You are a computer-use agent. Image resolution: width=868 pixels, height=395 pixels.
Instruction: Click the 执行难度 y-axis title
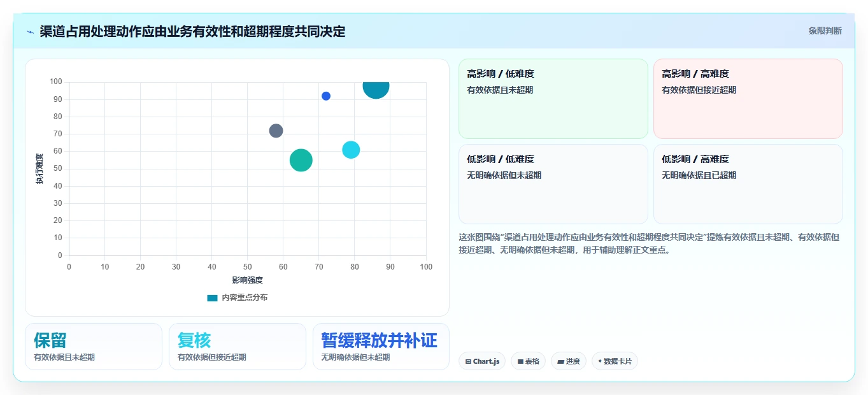click(39, 169)
